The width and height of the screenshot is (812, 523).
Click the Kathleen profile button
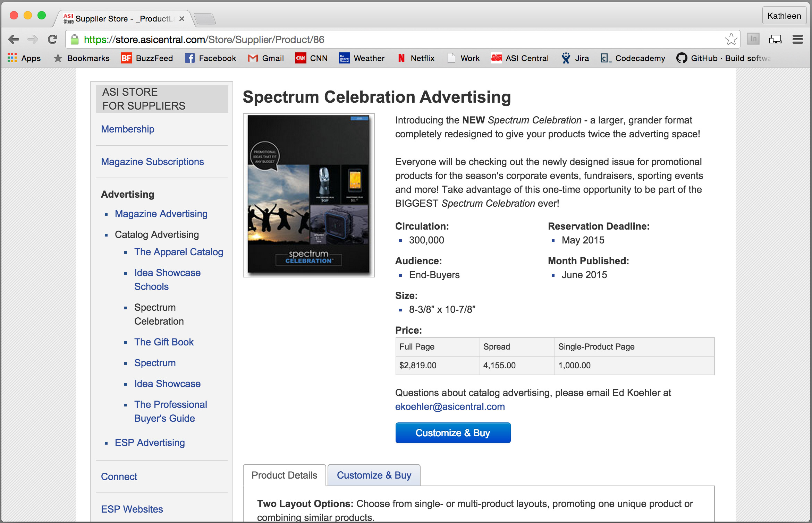click(x=784, y=16)
